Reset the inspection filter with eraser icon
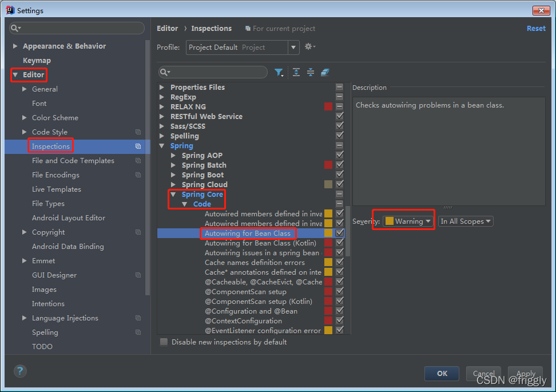 [325, 72]
